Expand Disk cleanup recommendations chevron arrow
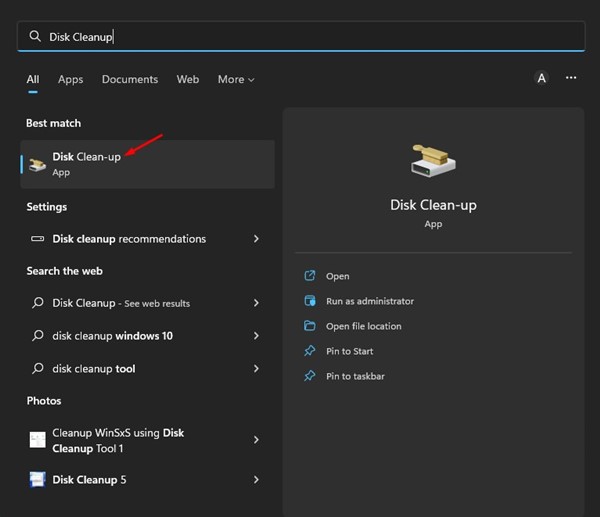Screen dimensions: 600x517 point(257,239)
